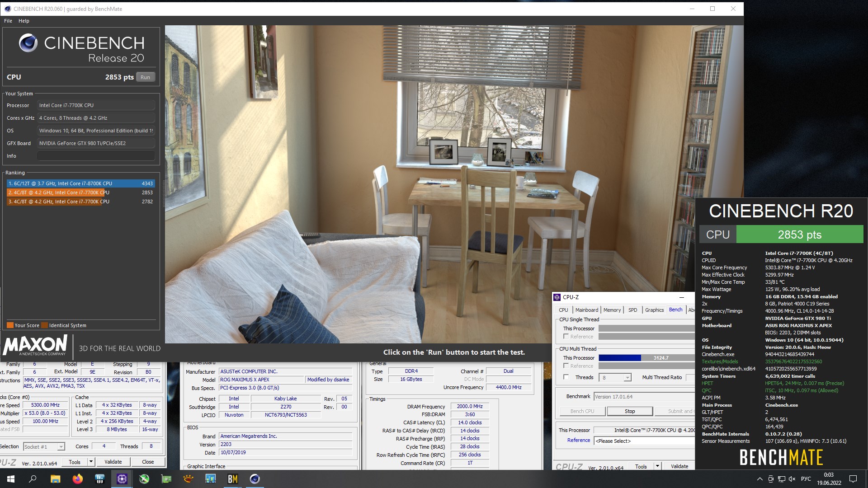Image resolution: width=868 pixels, height=488 pixels.
Task: Click the Bench CPU button
Action: point(582,411)
